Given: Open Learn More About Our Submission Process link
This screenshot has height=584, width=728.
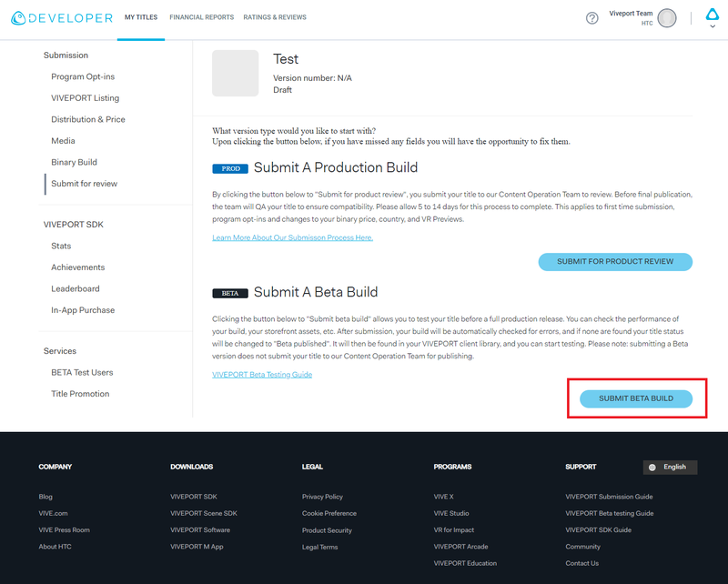Looking at the screenshot, I should 292,237.
